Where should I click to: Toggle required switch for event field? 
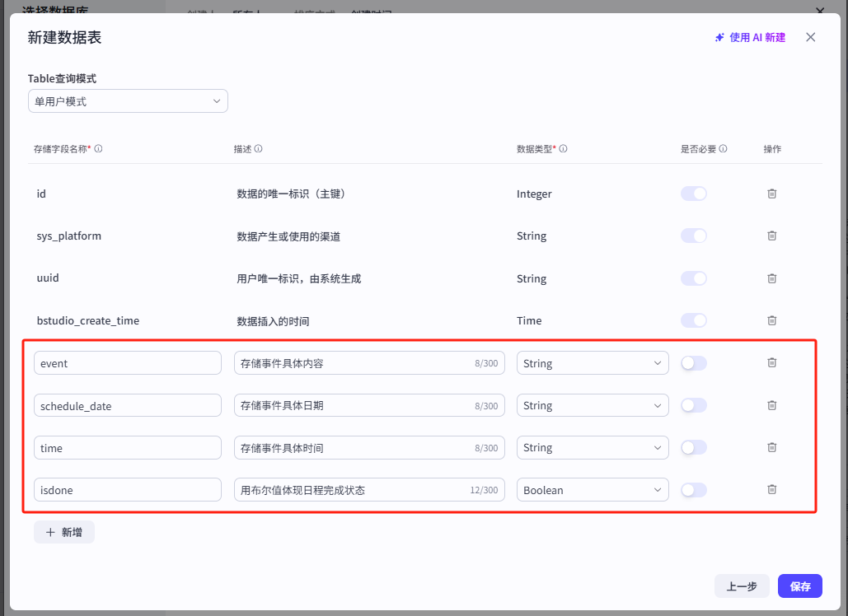click(693, 363)
